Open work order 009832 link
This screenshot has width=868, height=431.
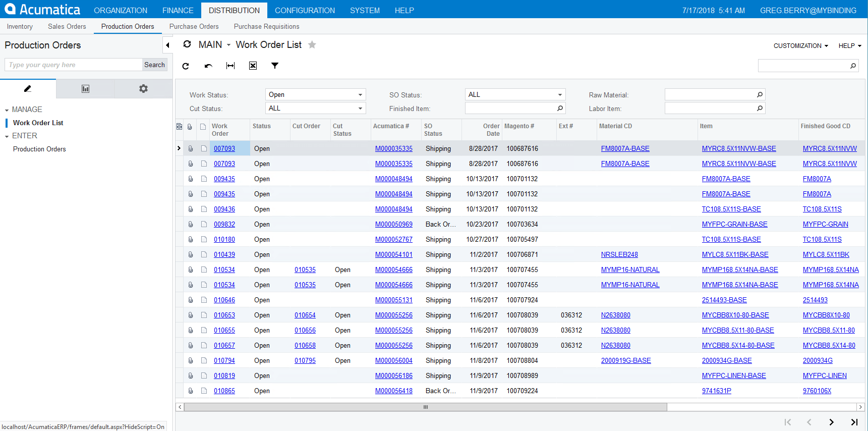224,224
